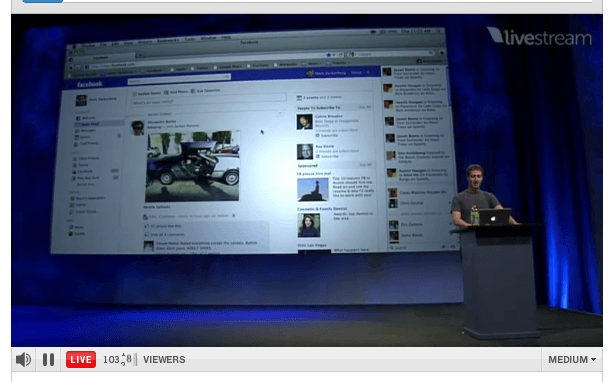Click the VIEWERS label

point(164,359)
